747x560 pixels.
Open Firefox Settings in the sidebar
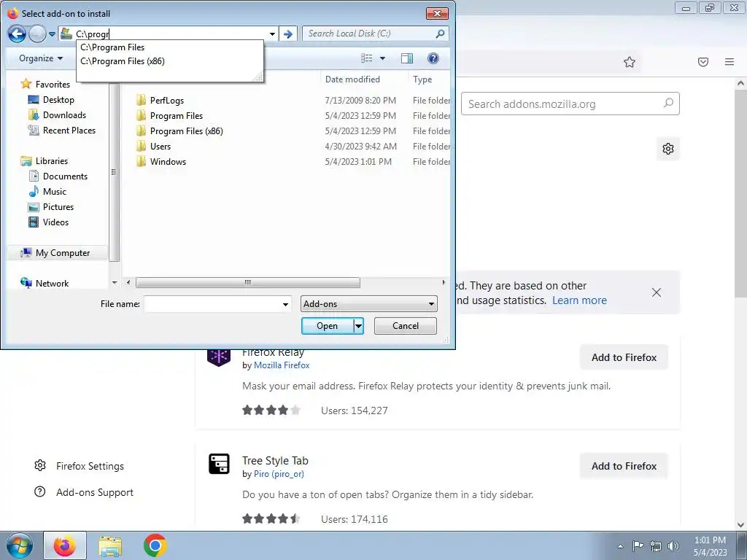pos(79,466)
